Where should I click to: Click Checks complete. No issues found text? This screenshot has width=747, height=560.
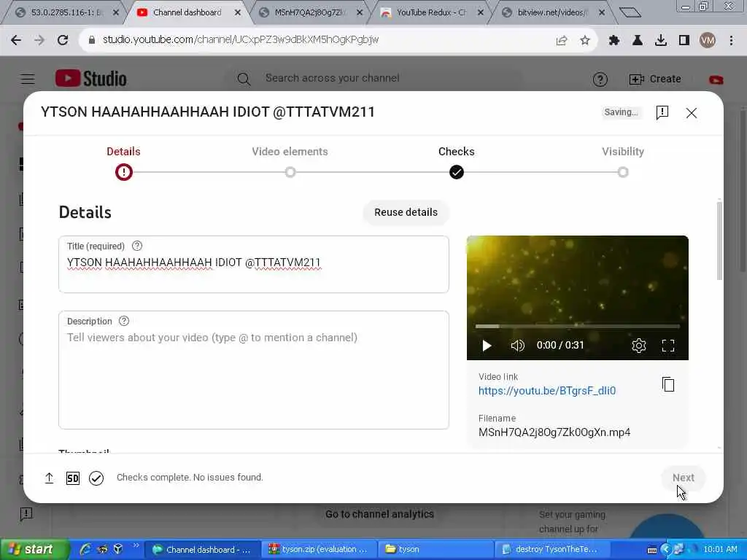(190, 478)
